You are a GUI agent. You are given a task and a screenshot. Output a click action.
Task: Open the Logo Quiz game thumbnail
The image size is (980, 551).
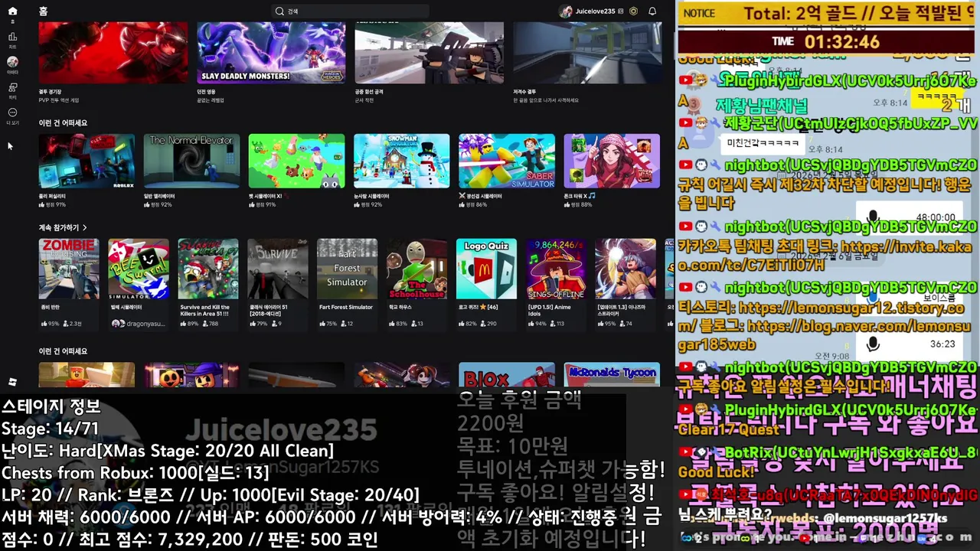486,269
